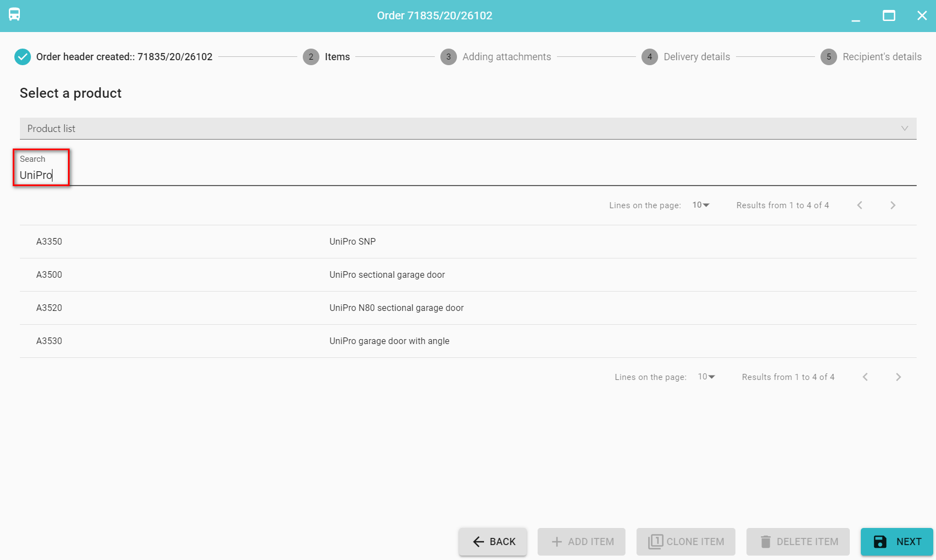Click bottom next page chevron
Image resolution: width=936 pixels, height=560 pixels.
tap(898, 377)
